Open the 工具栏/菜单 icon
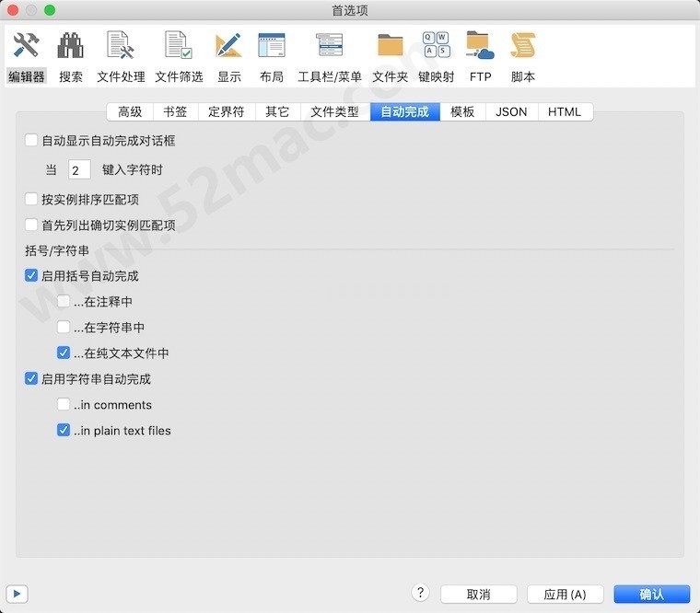 pyautogui.click(x=330, y=57)
